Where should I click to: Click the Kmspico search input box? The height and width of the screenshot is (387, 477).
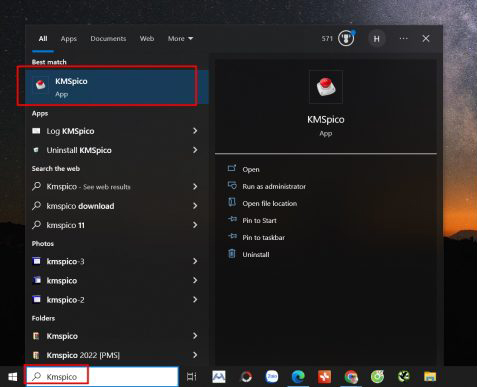(x=102, y=377)
